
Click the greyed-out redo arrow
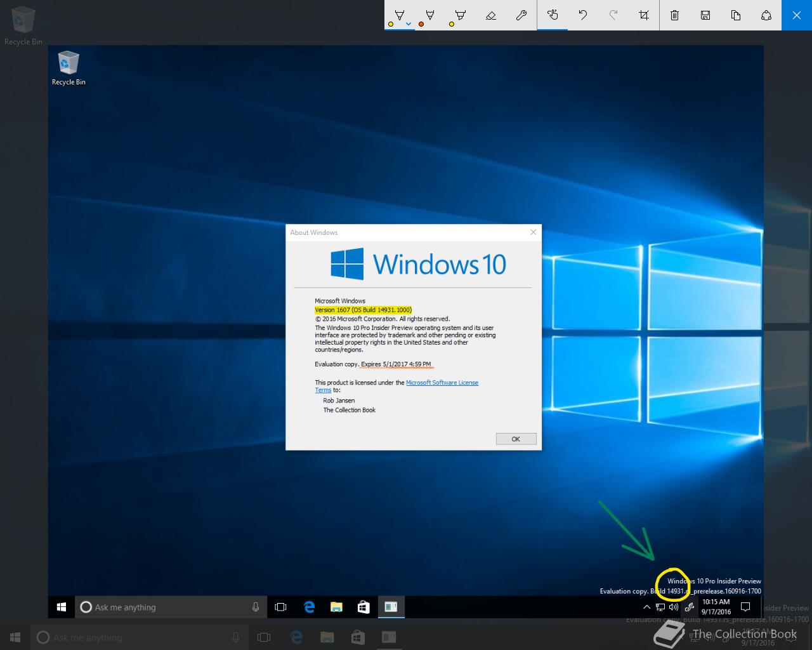[x=613, y=15]
